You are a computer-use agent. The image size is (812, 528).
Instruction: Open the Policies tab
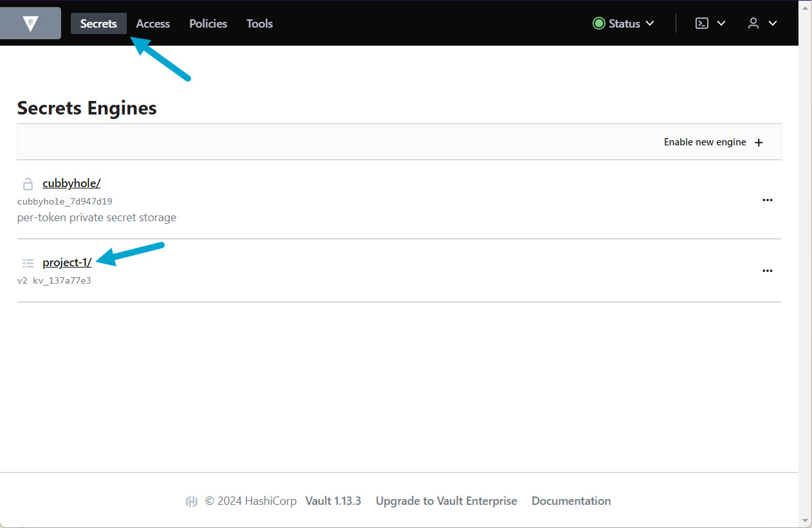[x=208, y=24]
